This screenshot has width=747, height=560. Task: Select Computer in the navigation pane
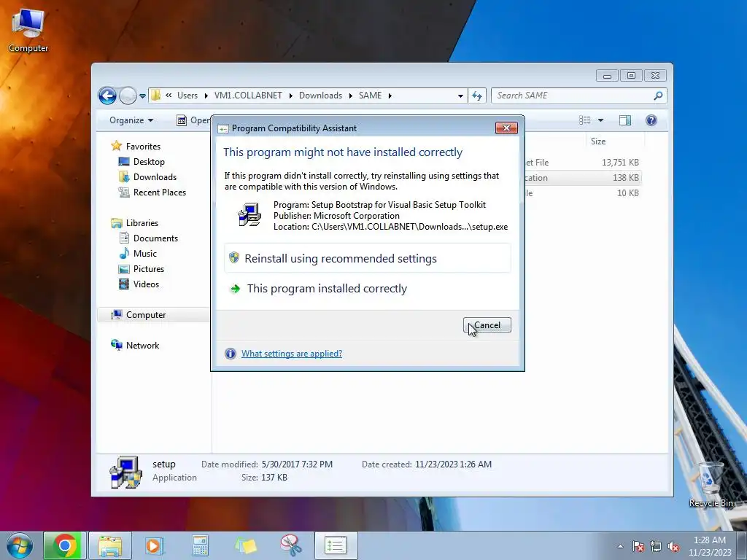click(146, 315)
